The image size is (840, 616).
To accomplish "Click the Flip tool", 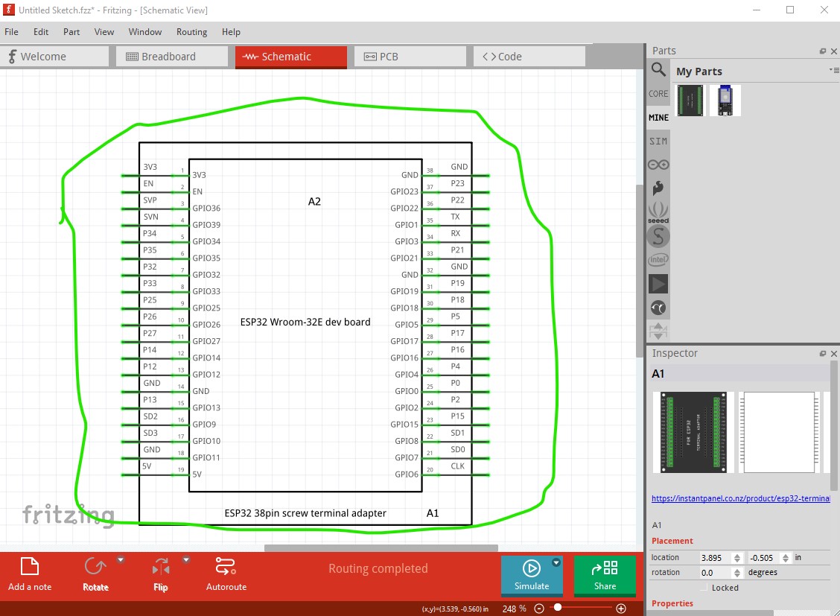I will (161, 574).
